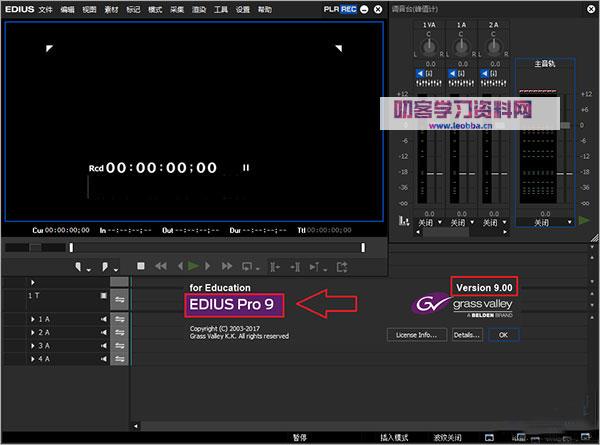Open the 素材 (Clip) menu
The image size is (600, 445).
pos(111,10)
